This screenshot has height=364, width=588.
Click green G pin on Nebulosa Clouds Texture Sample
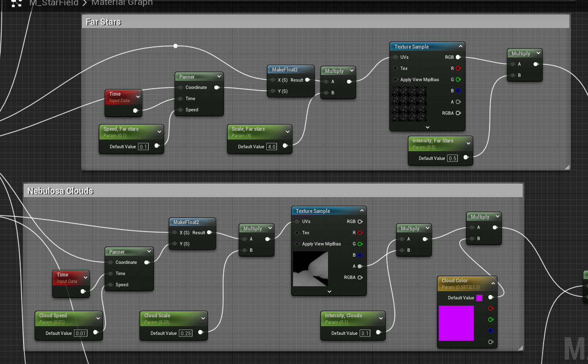coord(360,244)
